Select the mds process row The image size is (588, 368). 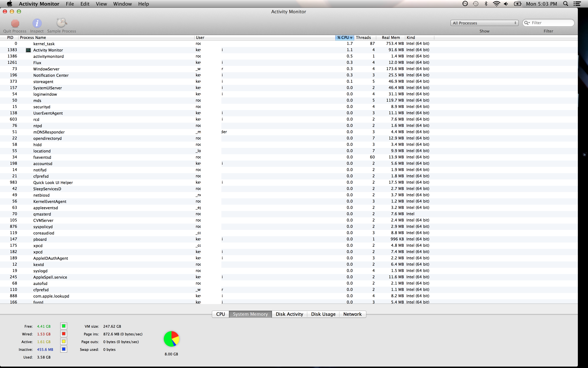(289, 101)
